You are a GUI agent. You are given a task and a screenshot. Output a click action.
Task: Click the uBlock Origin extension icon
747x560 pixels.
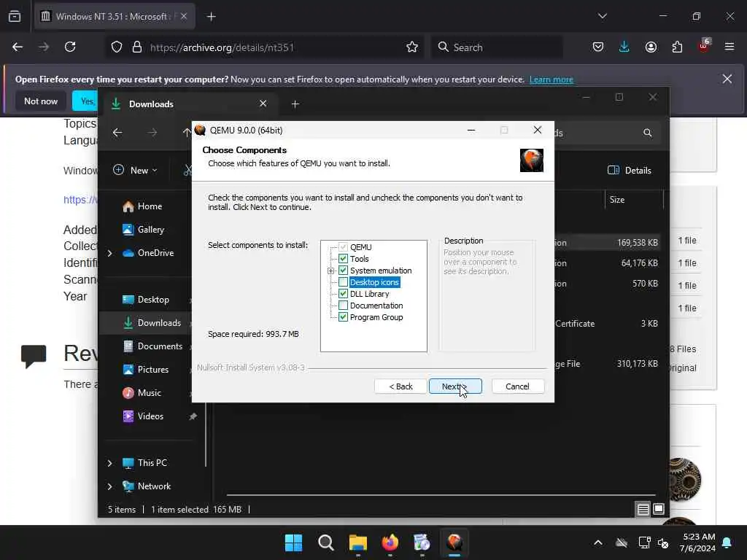click(x=704, y=46)
